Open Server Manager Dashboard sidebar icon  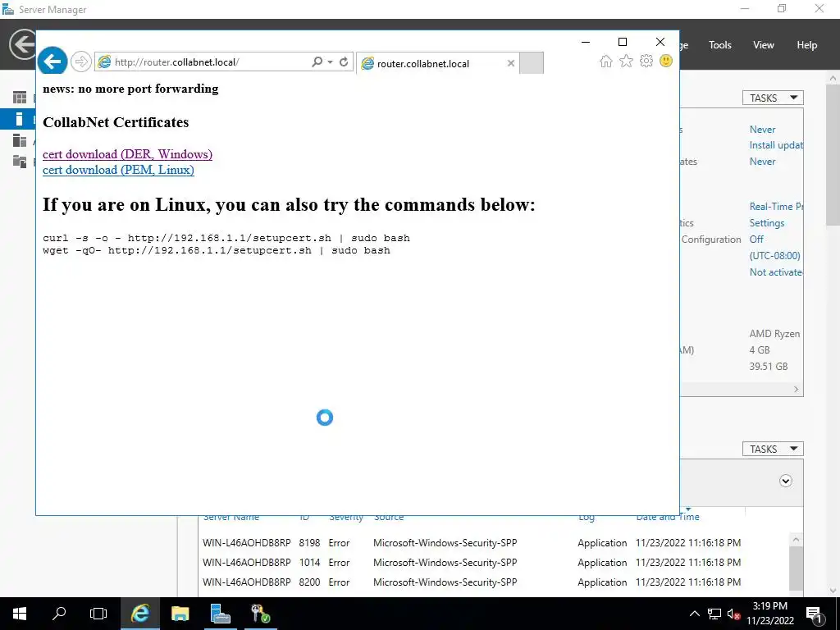tap(20, 98)
